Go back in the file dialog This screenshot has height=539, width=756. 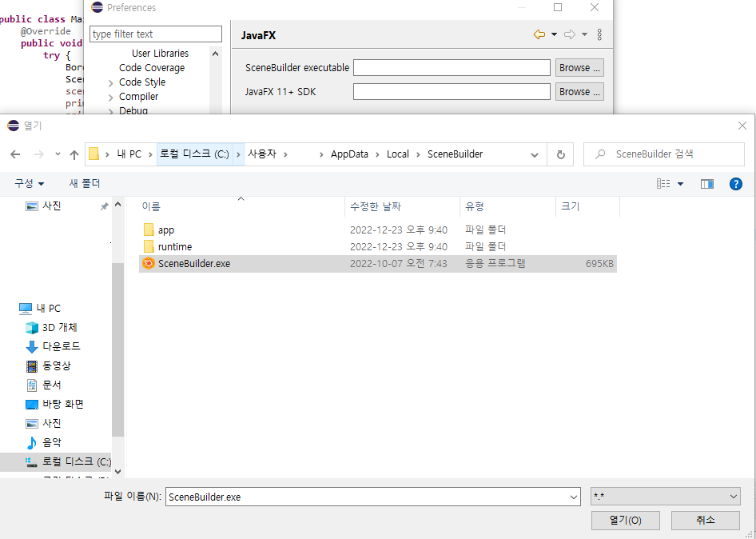(15, 154)
